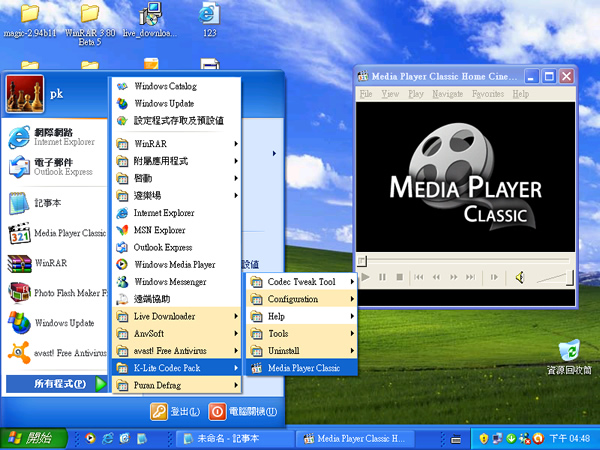The width and height of the screenshot is (600, 450).
Task: Launch Windows Messenger from programs list
Action: point(177,282)
